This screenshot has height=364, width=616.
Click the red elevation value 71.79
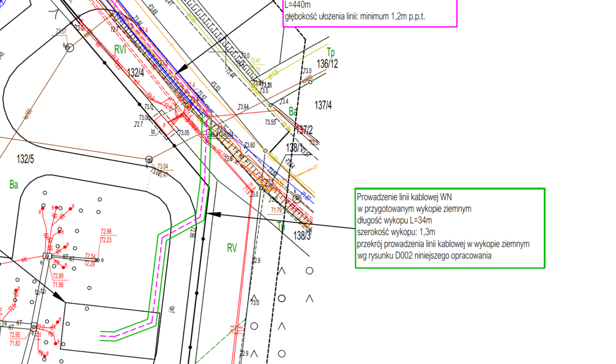tap(276, 210)
